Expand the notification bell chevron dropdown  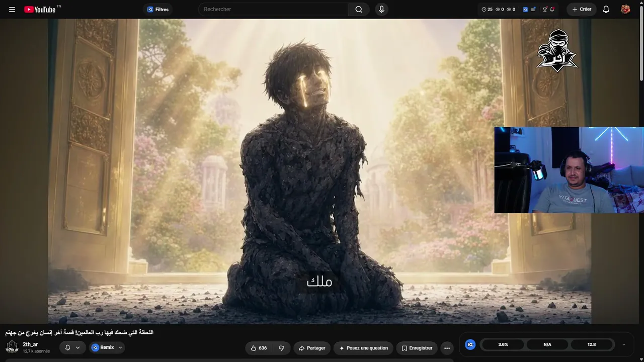(78, 347)
